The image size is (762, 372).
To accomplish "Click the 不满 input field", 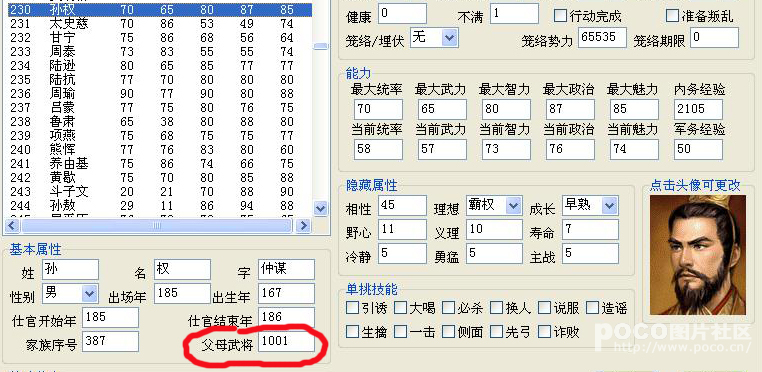I will 514,14.
